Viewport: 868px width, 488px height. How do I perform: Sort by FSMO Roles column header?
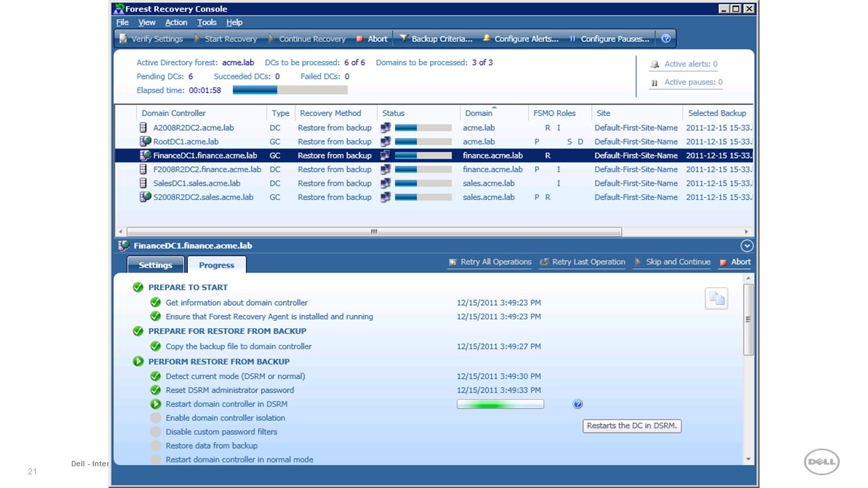pos(559,113)
